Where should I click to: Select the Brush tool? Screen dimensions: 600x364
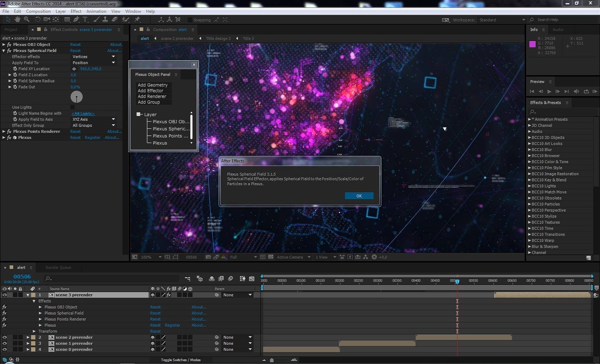96,19
